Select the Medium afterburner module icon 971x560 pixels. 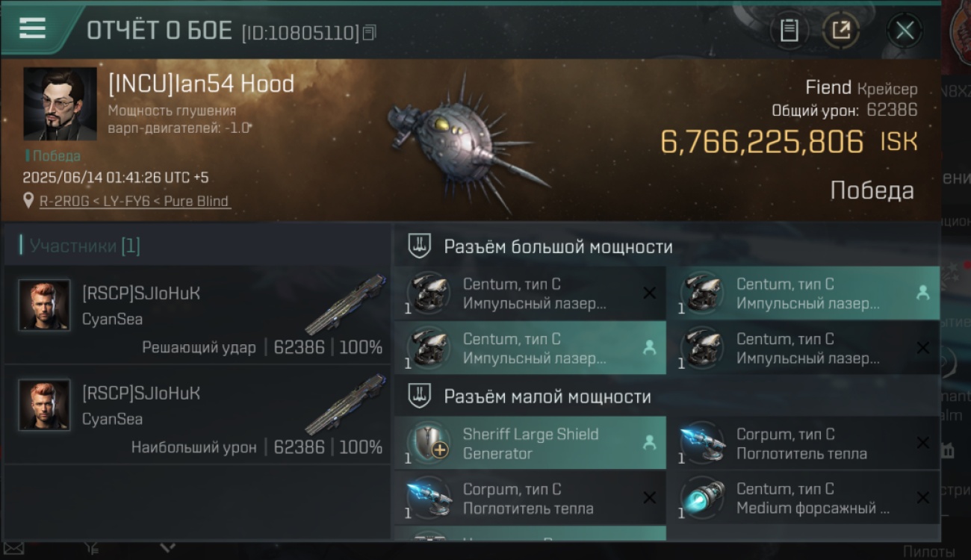[x=704, y=498]
